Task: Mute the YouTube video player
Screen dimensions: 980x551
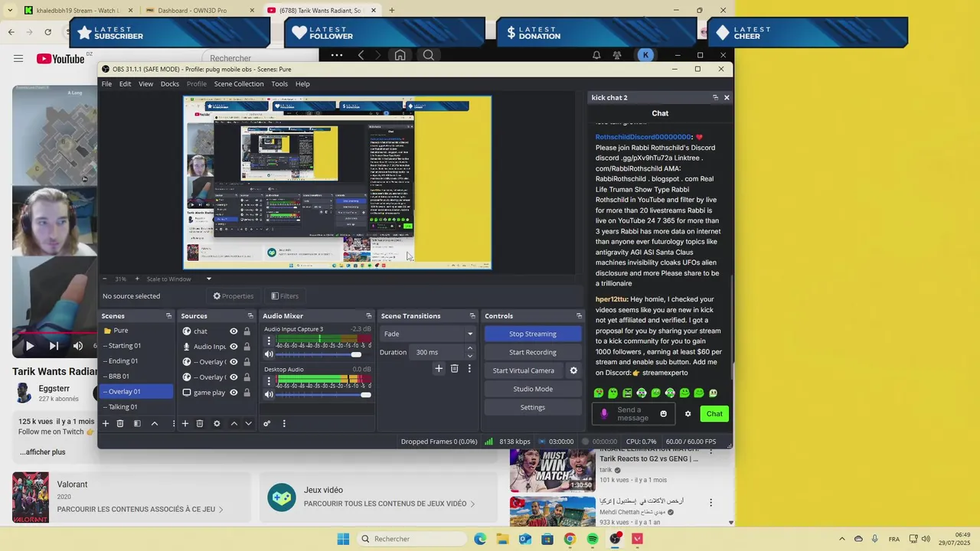Action: (x=78, y=346)
